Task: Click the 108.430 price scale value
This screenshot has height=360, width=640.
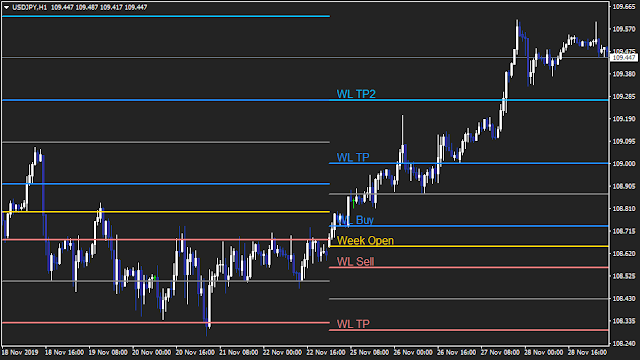Action: tap(624, 299)
